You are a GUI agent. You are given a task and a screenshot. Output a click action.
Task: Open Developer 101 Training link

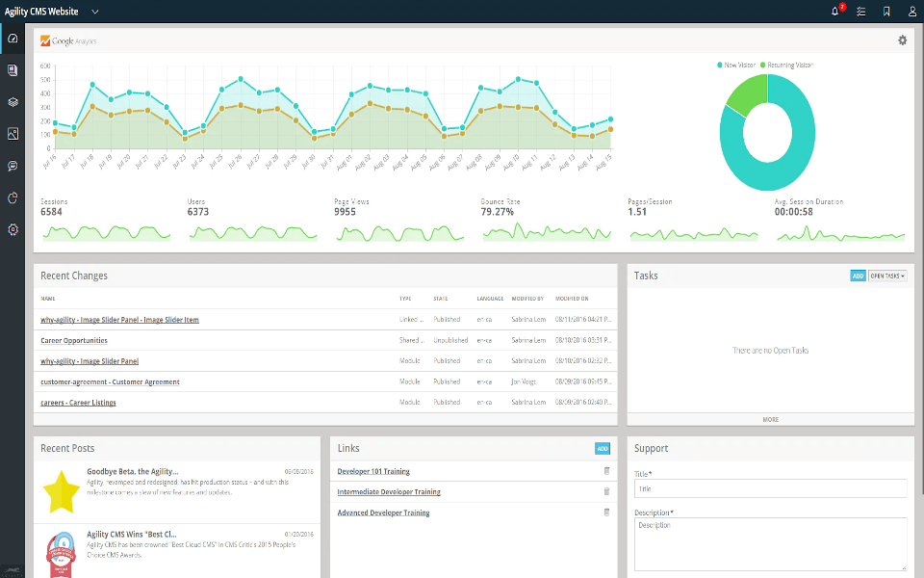(373, 471)
